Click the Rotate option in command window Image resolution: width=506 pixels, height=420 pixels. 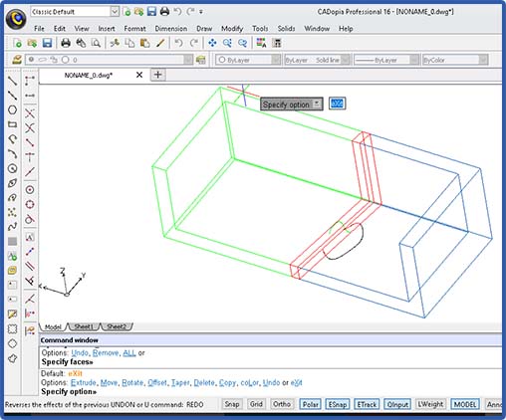132,382
